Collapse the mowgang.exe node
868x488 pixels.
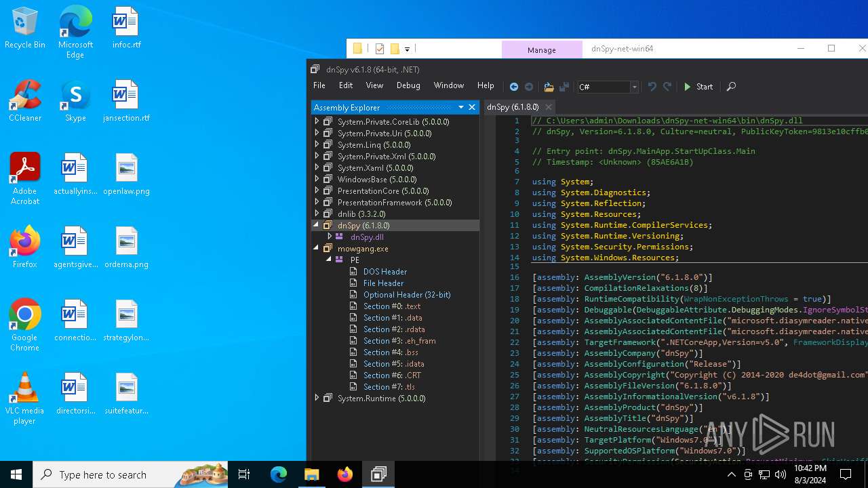pyautogui.click(x=317, y=249)
